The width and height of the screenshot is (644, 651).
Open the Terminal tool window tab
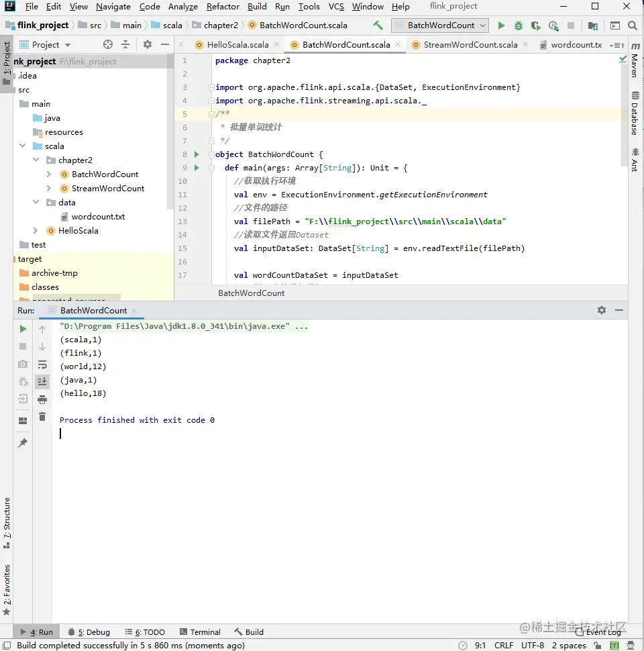[200, 632]
